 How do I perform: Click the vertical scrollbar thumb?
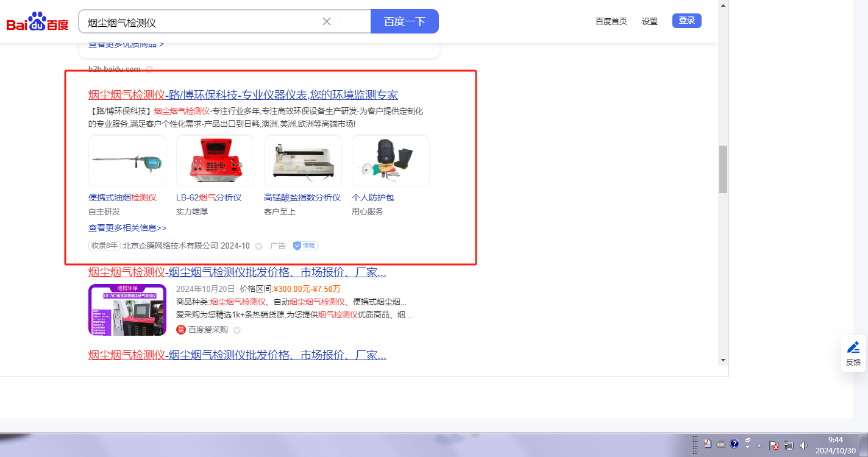(x=724, y=169)
